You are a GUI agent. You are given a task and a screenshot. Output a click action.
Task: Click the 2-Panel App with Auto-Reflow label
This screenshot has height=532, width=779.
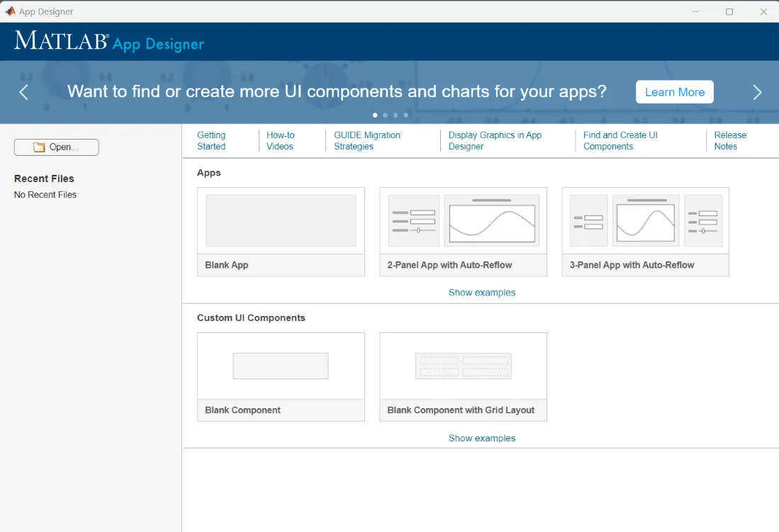[x=449, y=265]
